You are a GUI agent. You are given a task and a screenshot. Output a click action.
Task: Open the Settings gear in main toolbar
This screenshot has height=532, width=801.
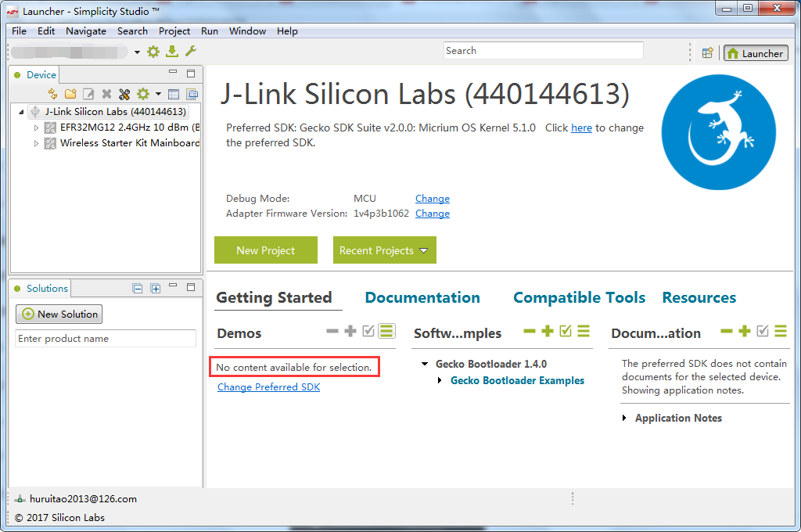153,52
